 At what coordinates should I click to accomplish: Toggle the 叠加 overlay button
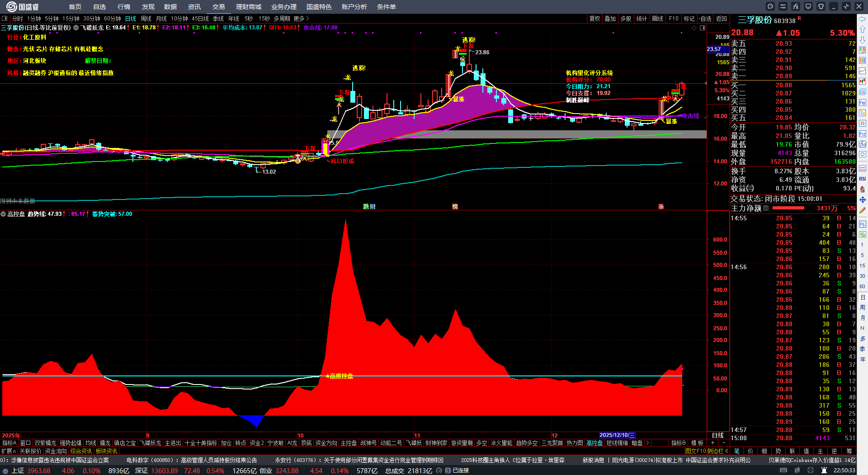click(x=610, y=19)
